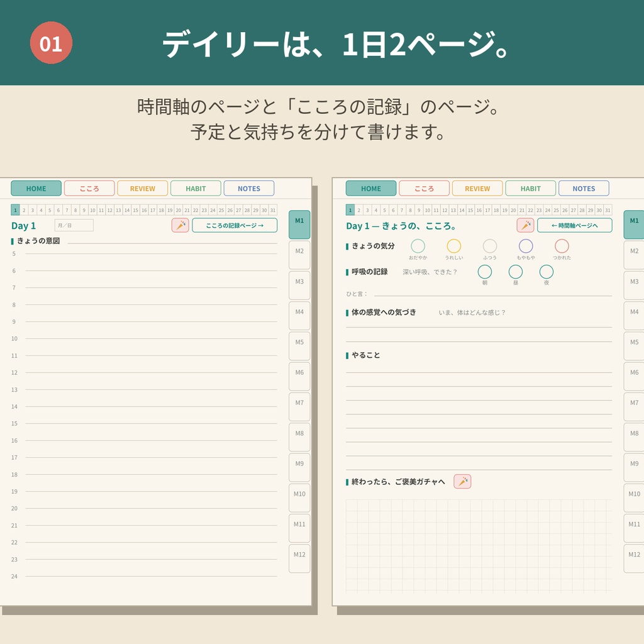644x644 pixels.
Task: Select the M11 month tab on the left page
Action: coord(299,528)
